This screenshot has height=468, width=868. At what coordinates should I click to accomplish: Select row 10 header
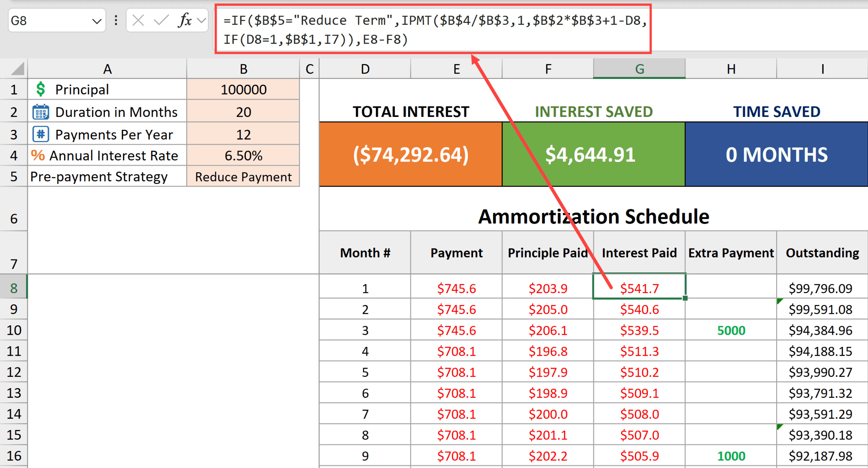(14, 330)
